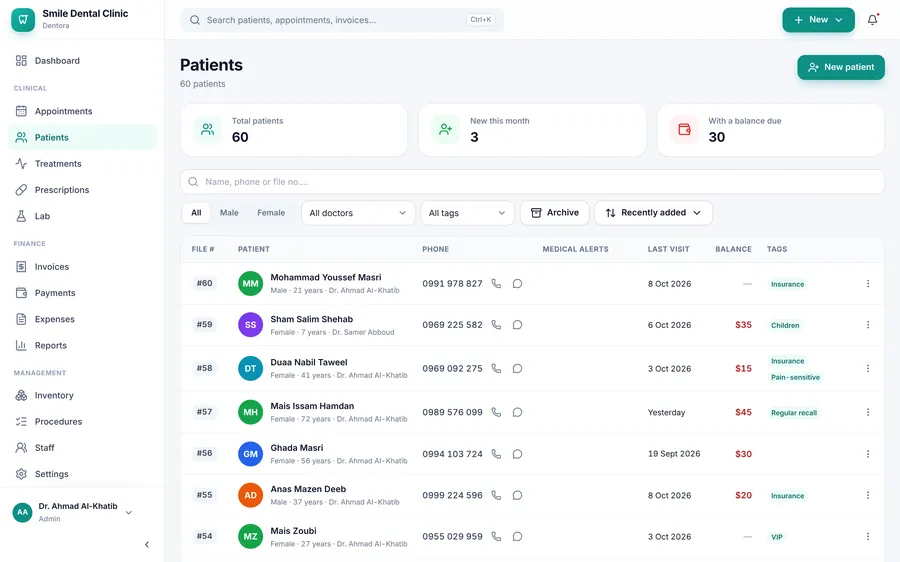
Task: Click the New patient button
Action: click(841, 67)
